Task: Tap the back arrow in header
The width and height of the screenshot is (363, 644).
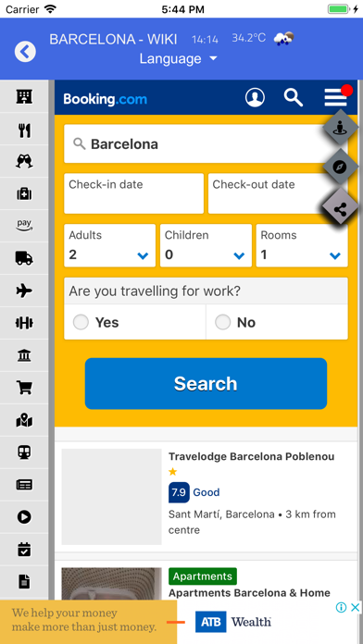Action: point(25,52)
